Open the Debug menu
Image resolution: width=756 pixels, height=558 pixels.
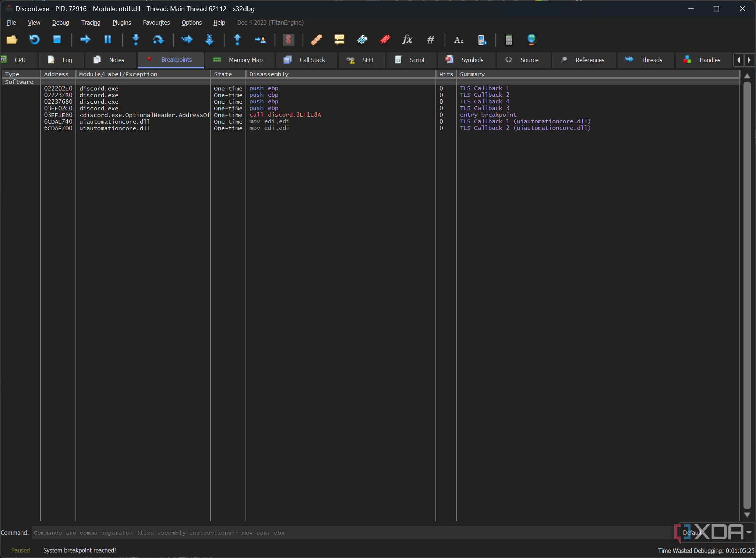coord(60,22)
